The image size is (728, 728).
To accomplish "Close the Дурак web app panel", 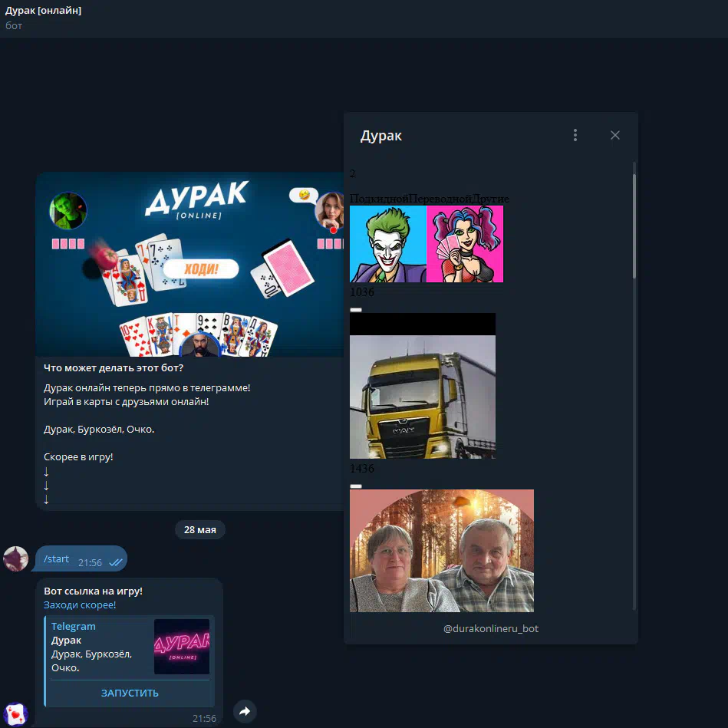I will pos(615,135).
